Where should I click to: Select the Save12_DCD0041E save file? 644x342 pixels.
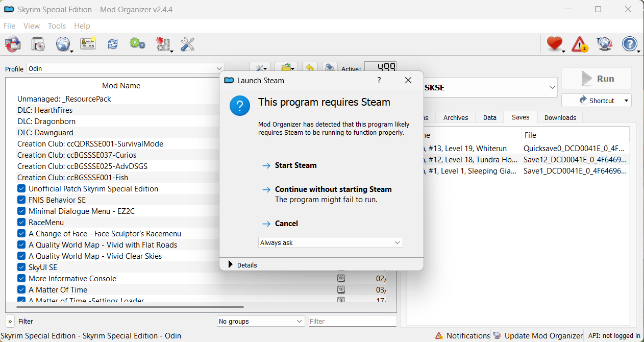coord(575,160)
